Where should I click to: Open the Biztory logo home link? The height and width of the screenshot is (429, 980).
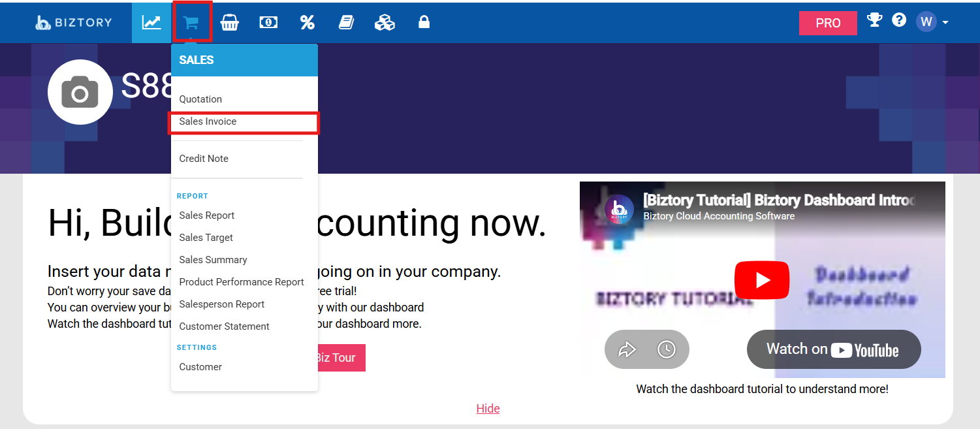click(x=74, y=22)
